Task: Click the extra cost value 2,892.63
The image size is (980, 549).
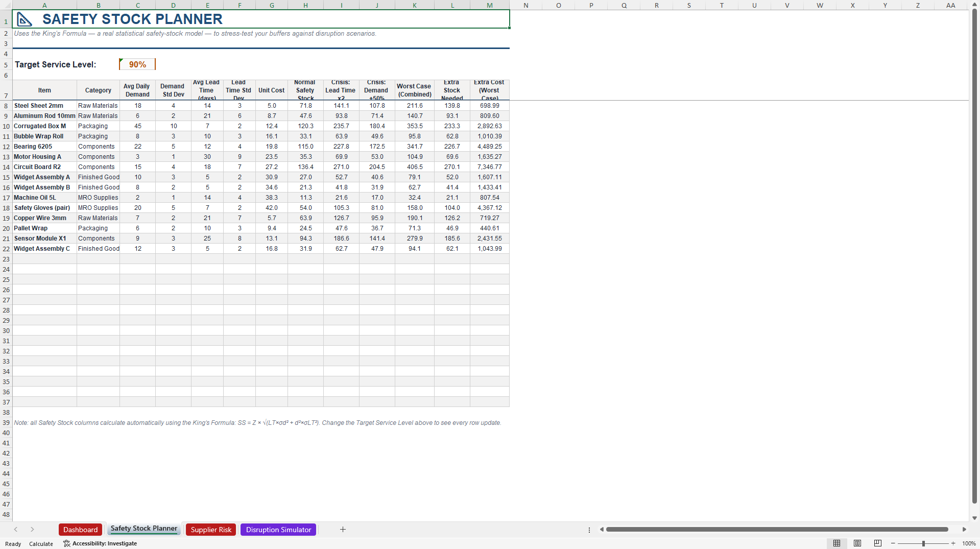Action: coord(489,126)
